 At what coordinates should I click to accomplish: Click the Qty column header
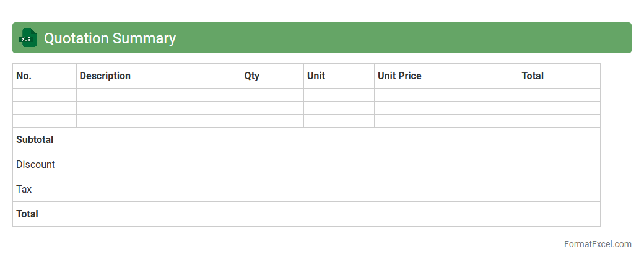(x=252, y=76)
